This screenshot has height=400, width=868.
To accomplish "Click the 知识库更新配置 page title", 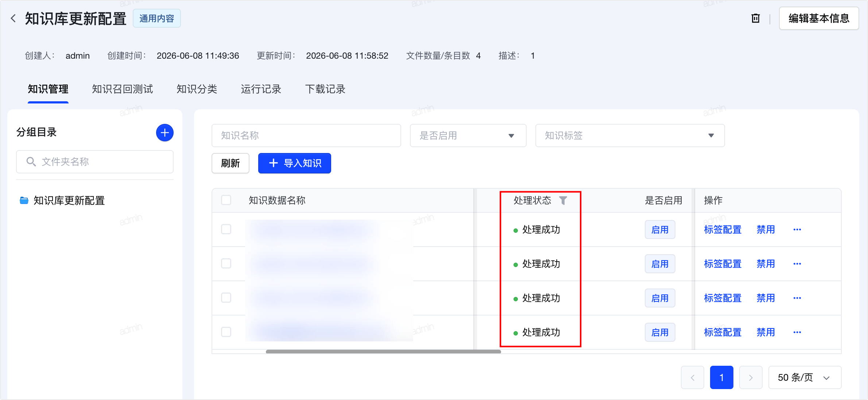I will 75,19.
